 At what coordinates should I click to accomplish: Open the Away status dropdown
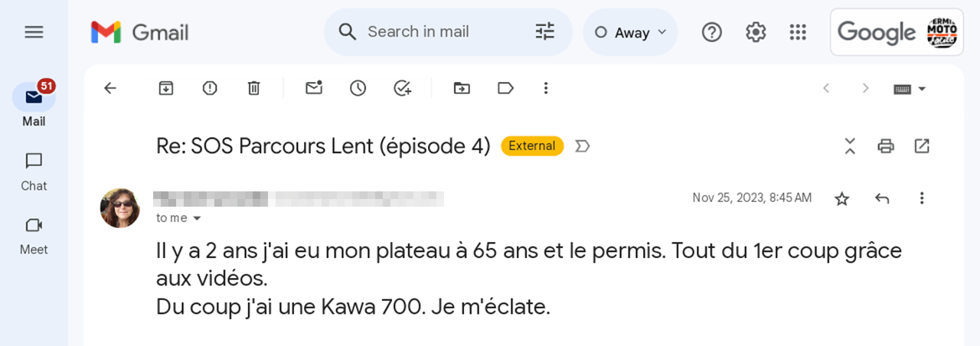631,32
